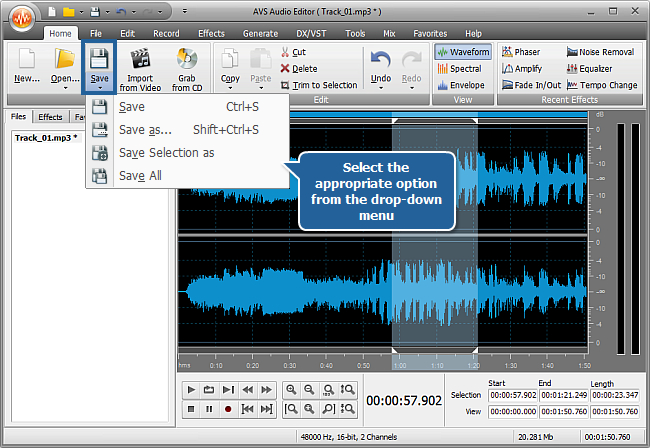Go to the next marker
650x448 pixels.
266,409
